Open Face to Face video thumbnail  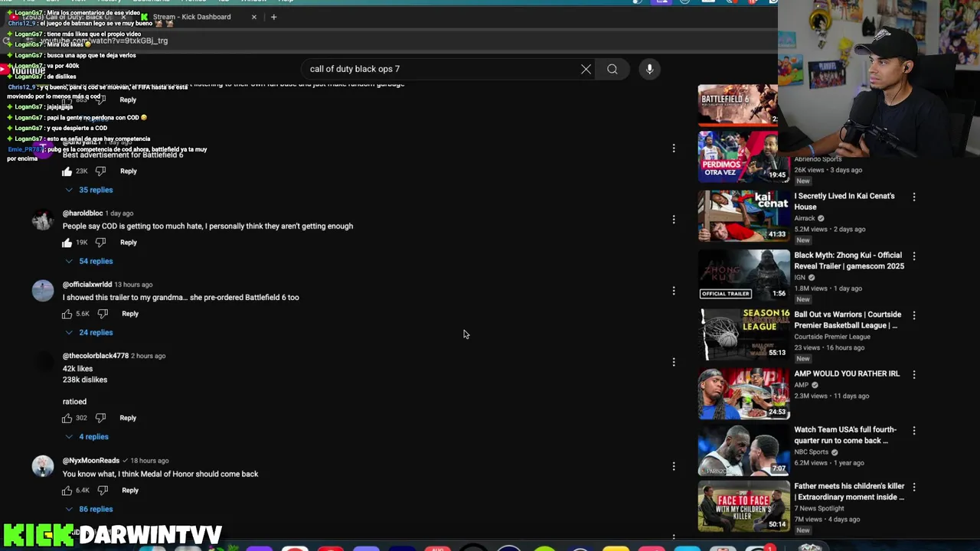coord(743,507)
